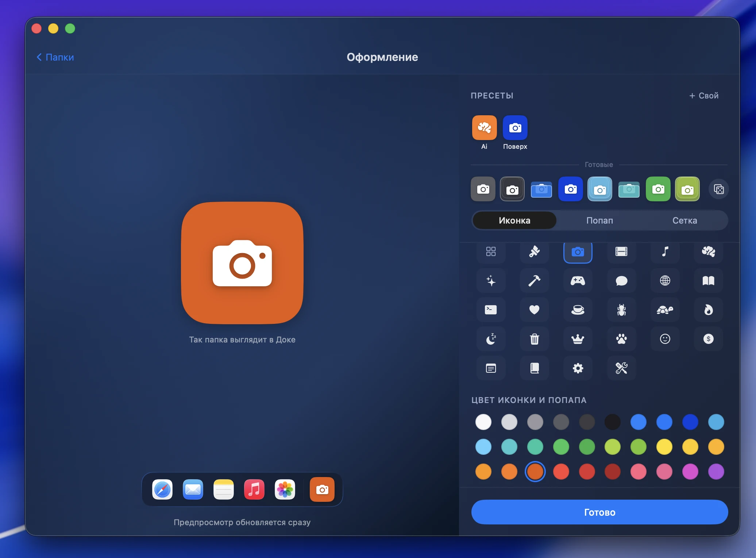Pick the black color swatch

[x=613, y=422]
